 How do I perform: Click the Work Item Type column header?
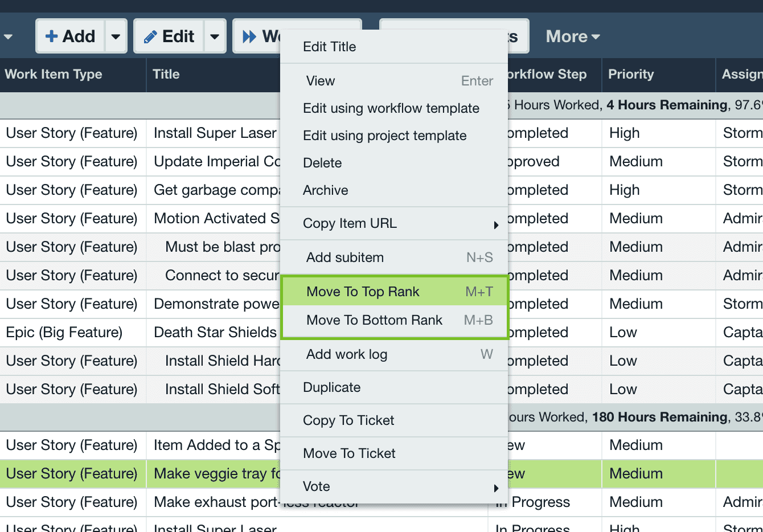pos(54,74)
